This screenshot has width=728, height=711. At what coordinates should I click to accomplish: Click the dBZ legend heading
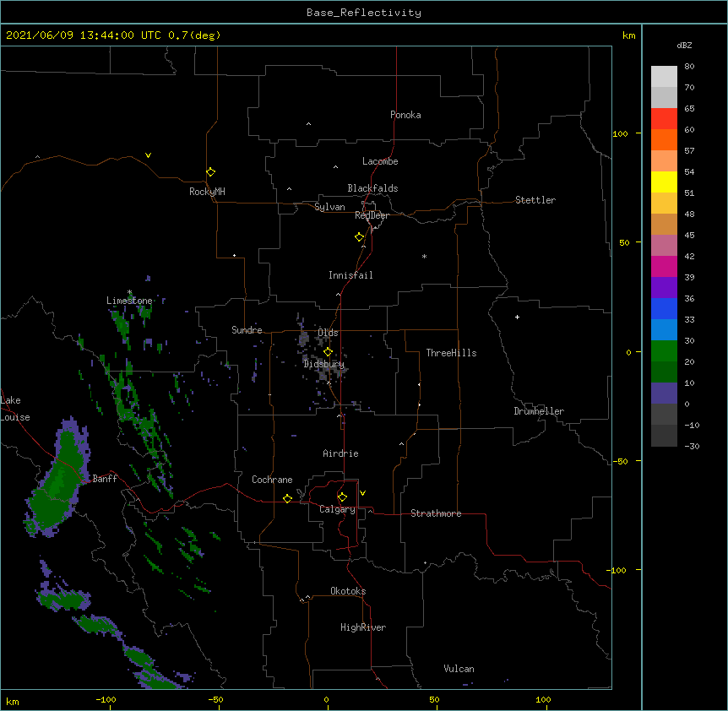[x=684, y=45]
